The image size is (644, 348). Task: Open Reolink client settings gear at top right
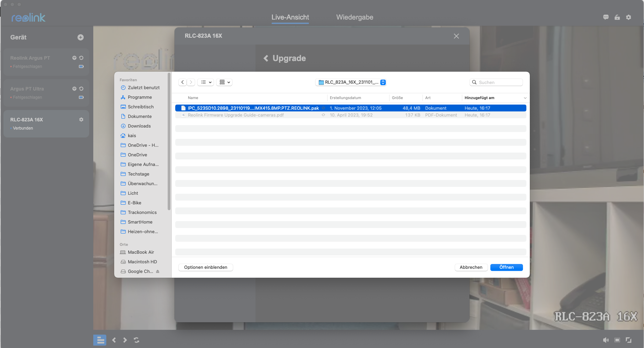click(629, 17)
